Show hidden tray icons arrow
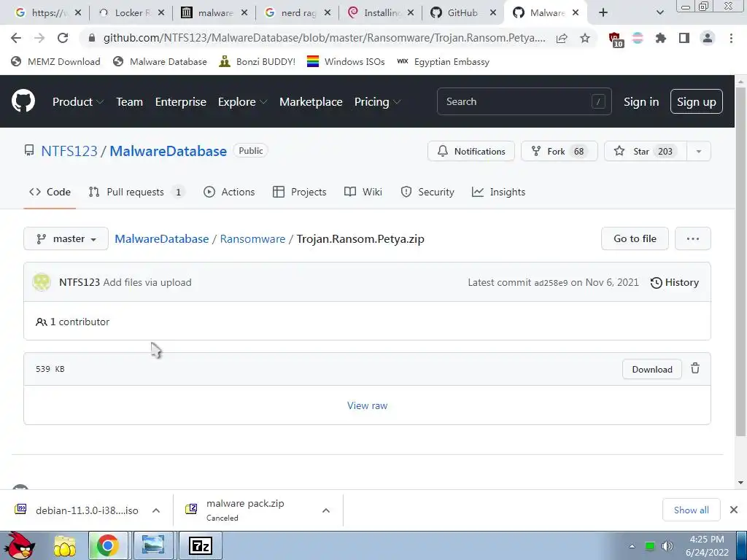The height and width of the screenshot is (560, 747). coord(632,546)
